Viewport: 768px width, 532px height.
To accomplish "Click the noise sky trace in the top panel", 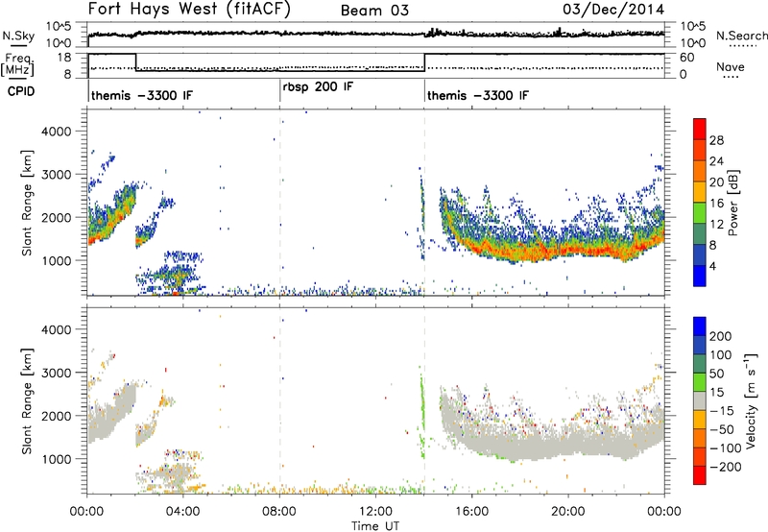I will (375, 34).
